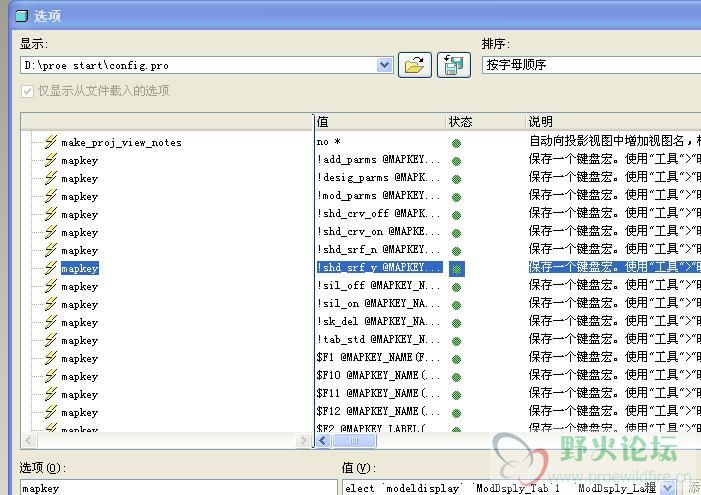Image resolution: width=701 pixels, height=495 pixels.
Task: Click green status dot in $F10 row
Action: (x=456, y=377)
